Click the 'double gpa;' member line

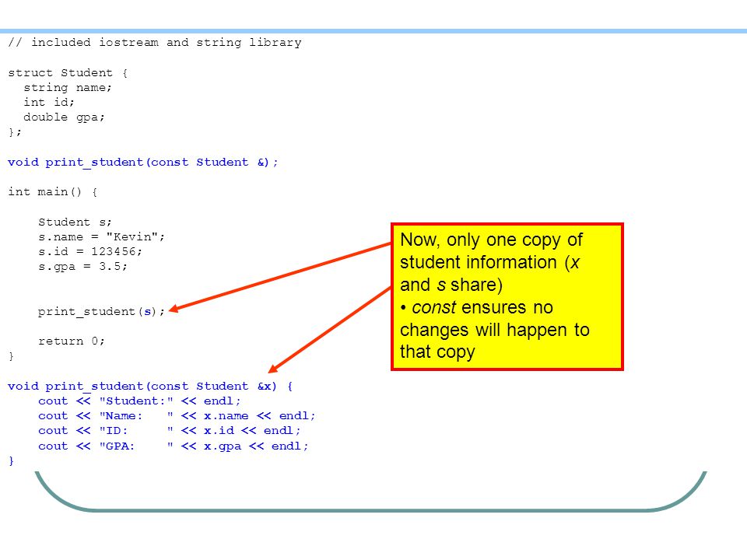[64, 117]
